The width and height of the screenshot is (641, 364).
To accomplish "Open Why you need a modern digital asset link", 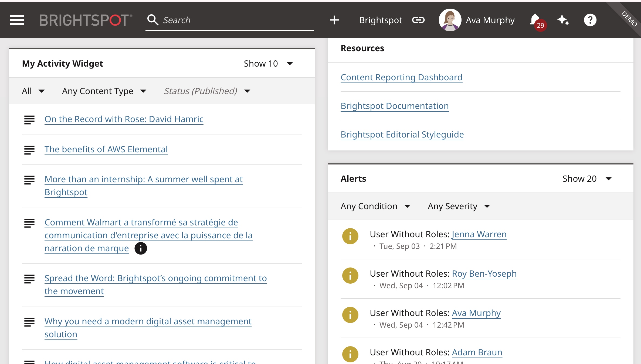I will tap(148, 328).
